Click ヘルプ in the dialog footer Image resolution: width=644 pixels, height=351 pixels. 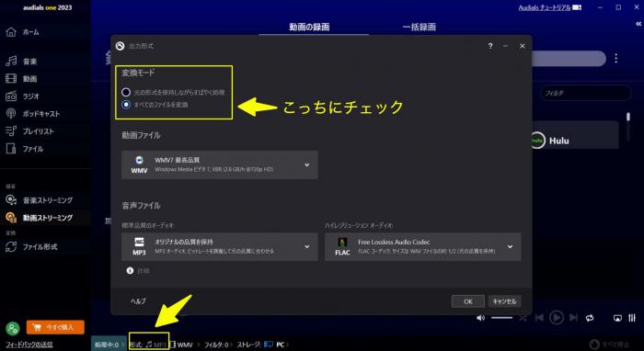click(138, 301)
